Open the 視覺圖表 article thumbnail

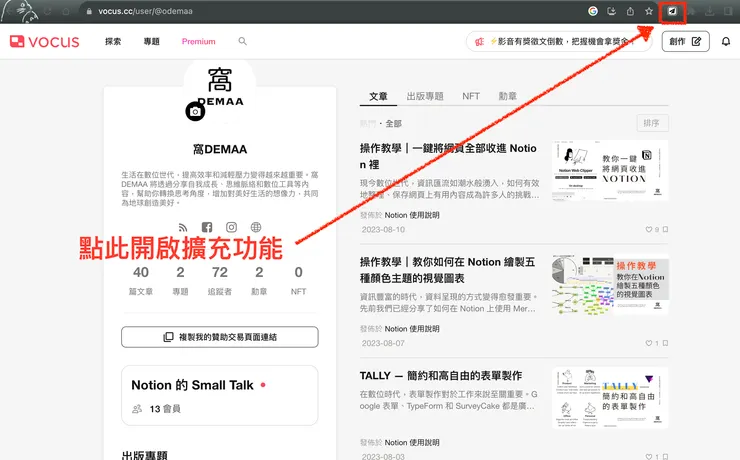pos(610,284)
